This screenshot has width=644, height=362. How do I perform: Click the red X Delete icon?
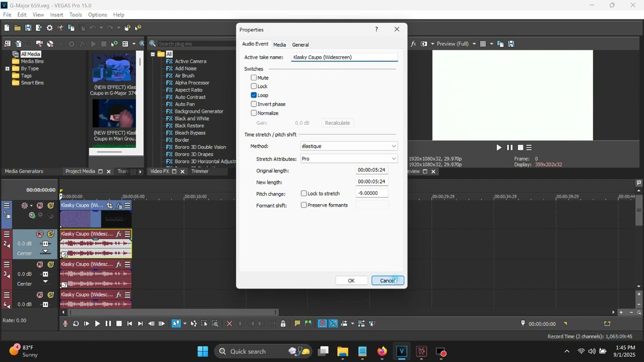click(x=229, y=324)
